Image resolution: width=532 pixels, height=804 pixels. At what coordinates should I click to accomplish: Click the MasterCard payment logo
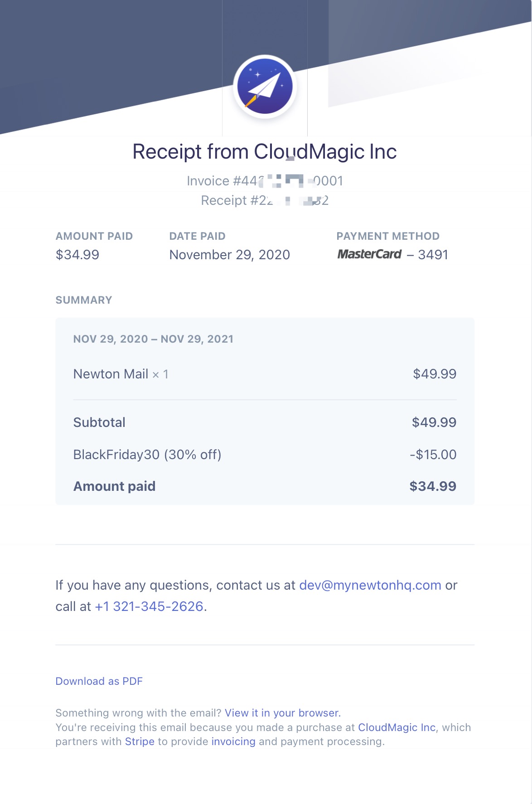[369, 254]
